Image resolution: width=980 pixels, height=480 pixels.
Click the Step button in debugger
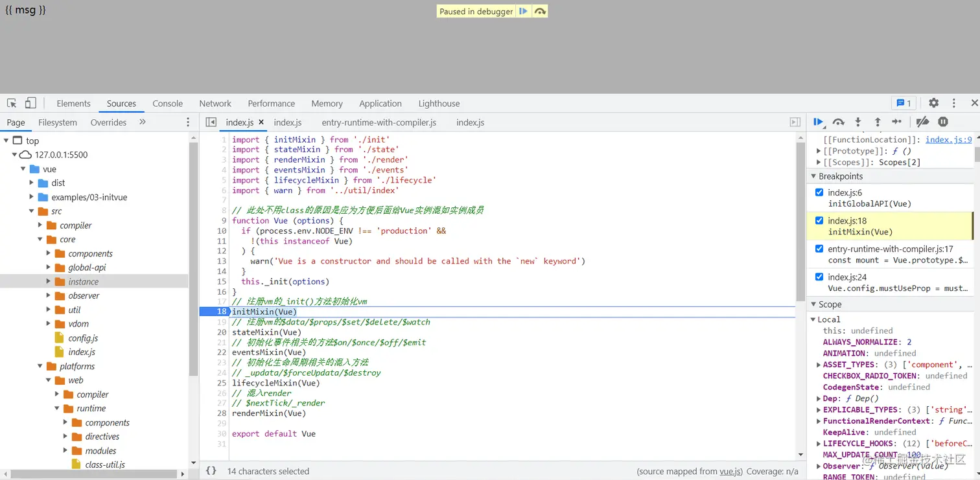pyautogui.click(x=897, y=122)
